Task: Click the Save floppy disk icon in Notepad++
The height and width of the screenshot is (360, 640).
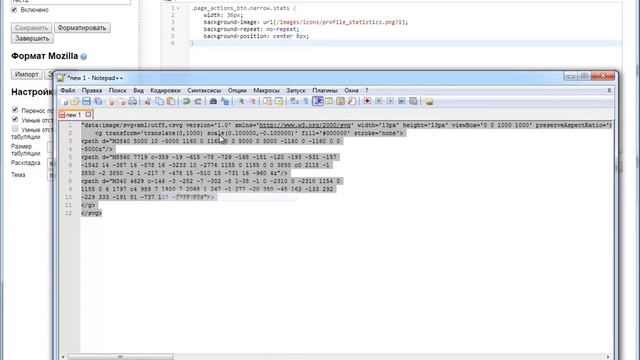Action: point(86,101)
